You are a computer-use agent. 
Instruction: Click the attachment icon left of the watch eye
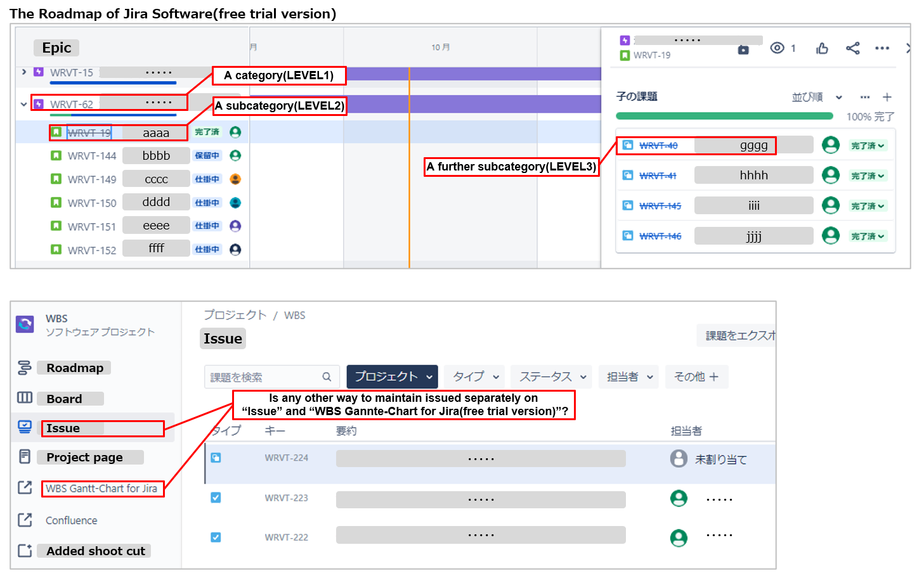(x=743, y=49)
